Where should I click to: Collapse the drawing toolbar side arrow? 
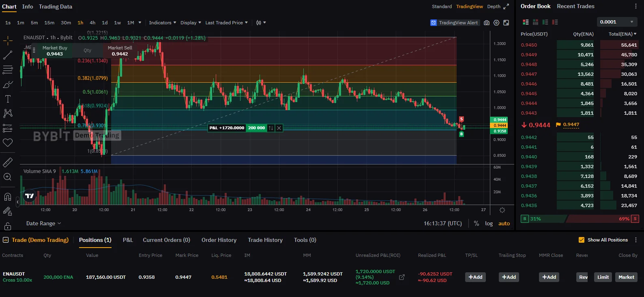coord(17,201)
